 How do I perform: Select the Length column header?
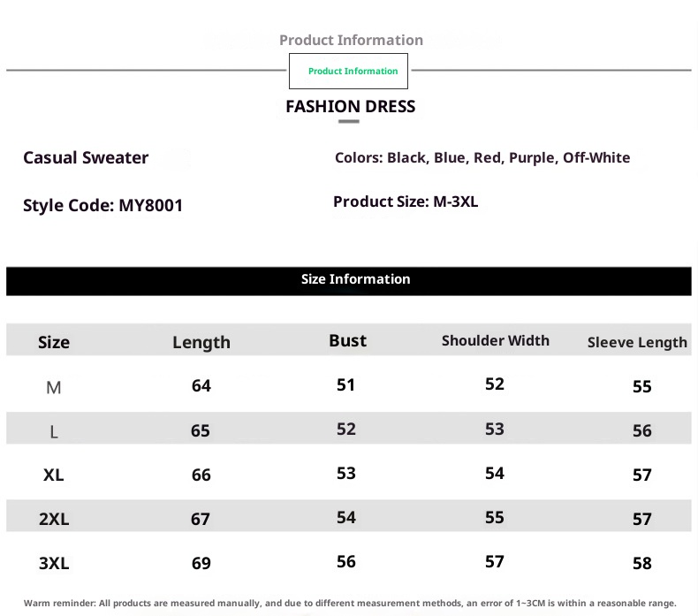201,342
